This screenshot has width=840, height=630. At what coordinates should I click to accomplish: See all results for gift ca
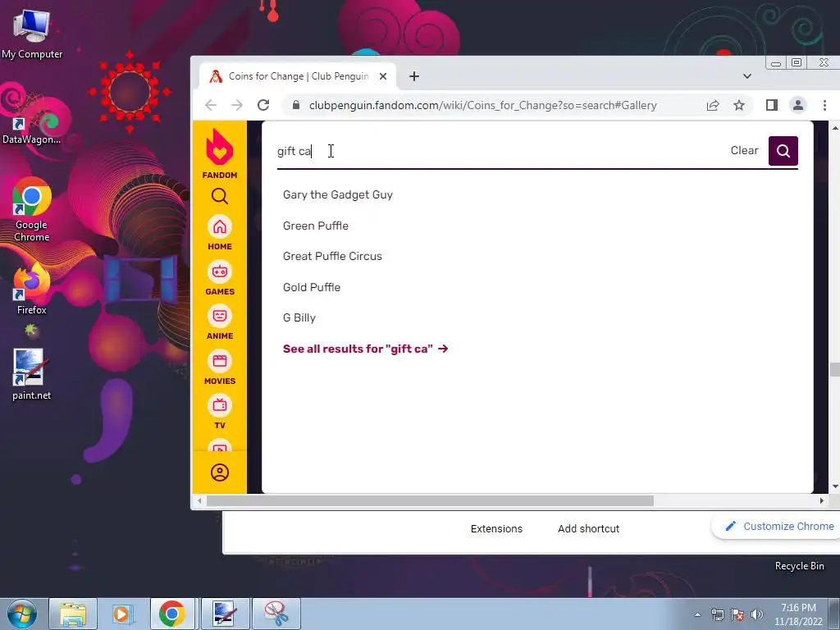(x=365, y=349)
